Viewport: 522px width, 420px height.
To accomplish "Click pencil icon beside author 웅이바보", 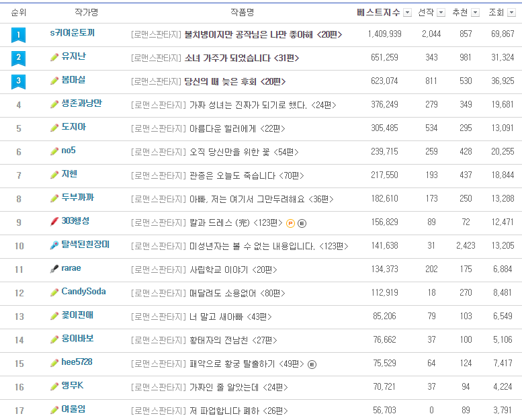I will click(54, 339).
